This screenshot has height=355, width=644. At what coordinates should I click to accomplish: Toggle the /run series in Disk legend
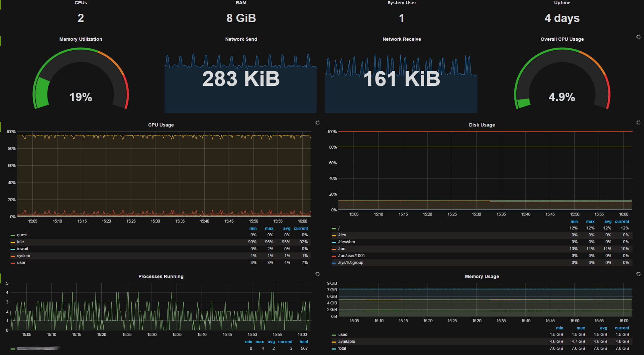pyautogui.click(x=342, y=249)
